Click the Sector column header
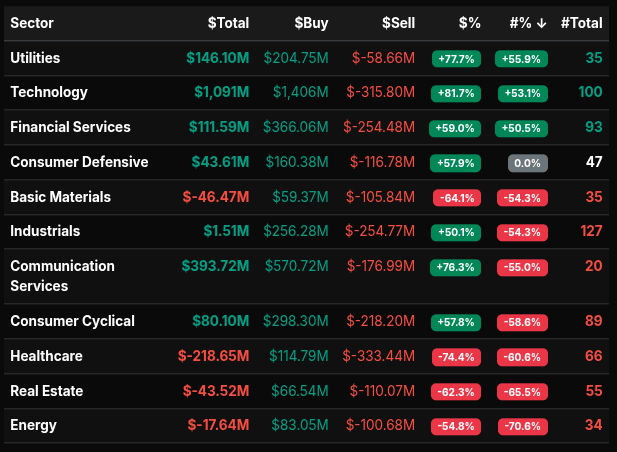This screenshot has width=617, height=452. pos(32,22)
